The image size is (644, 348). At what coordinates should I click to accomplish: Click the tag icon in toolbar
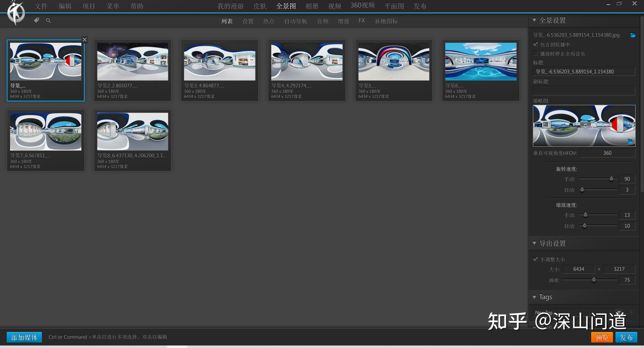click(x=37, y=20)
